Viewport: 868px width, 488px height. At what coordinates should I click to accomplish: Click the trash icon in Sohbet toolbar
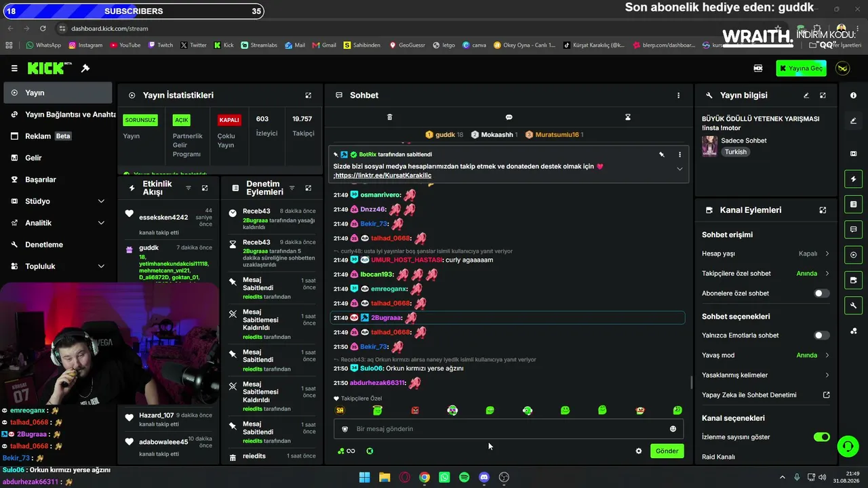389,117
